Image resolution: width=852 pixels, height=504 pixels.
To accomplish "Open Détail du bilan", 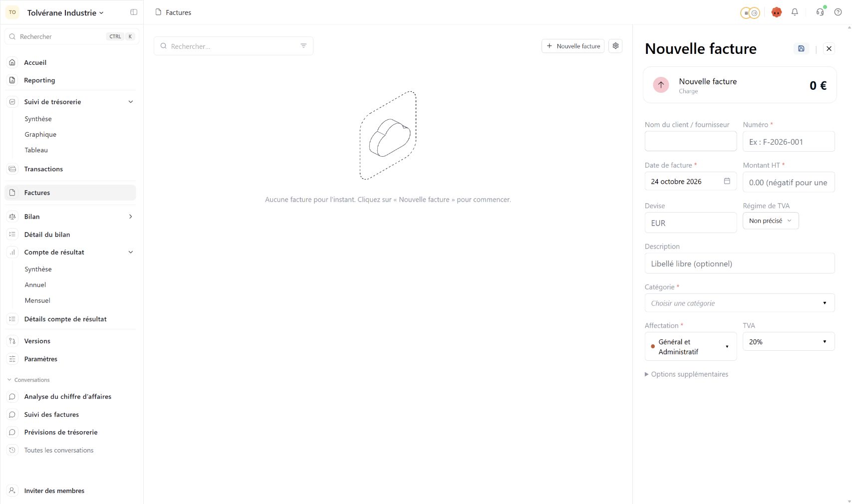I will [x=70, y=235].
